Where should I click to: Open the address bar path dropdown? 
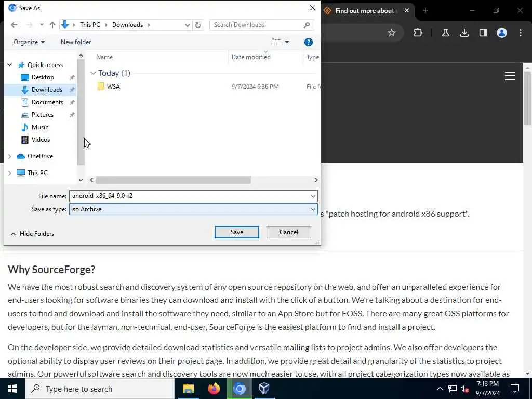pos(187,25)
